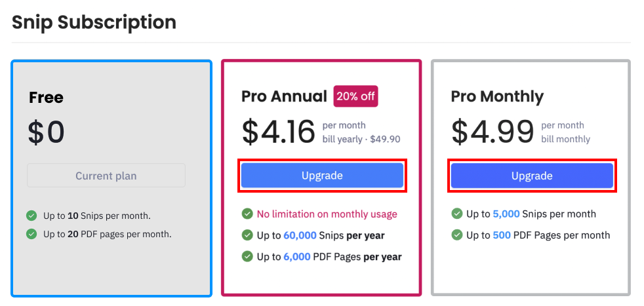Click green check beside 20 PDF pages
The image size is (644, 306).
pyautogui.click(x=31, y=234)
